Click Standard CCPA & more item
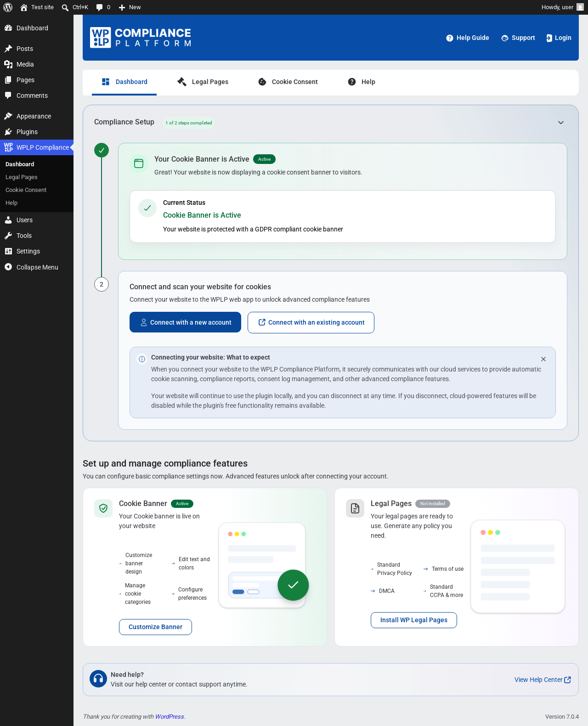 point(443,591)
